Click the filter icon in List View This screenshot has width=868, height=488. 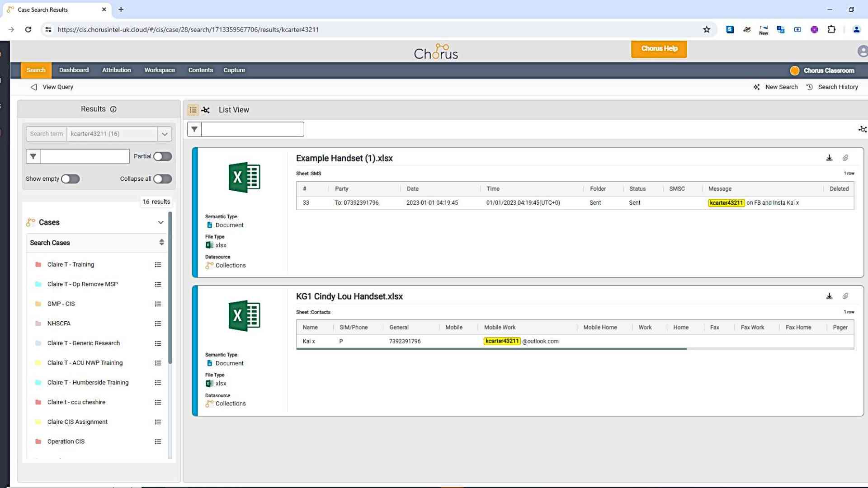click(194, 129)
